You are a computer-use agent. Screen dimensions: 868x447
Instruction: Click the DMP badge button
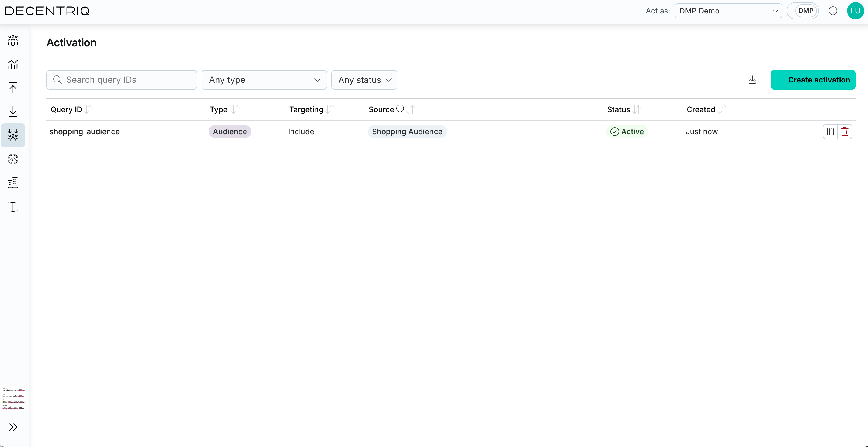point(805,11)
